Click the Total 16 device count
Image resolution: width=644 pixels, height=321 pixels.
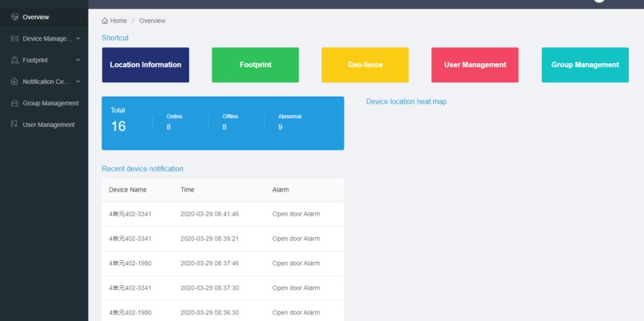click(118, 121)
